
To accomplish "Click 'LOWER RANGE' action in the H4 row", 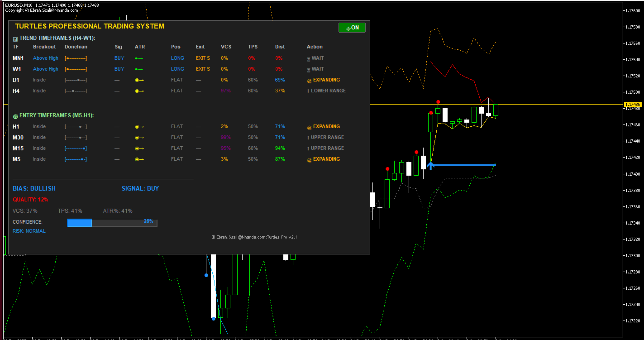I will pyautogui.click(x=329, y=91).
